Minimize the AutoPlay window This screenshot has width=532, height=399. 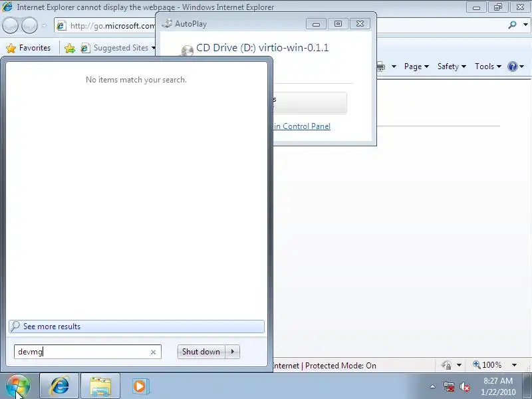click(316, 24)
